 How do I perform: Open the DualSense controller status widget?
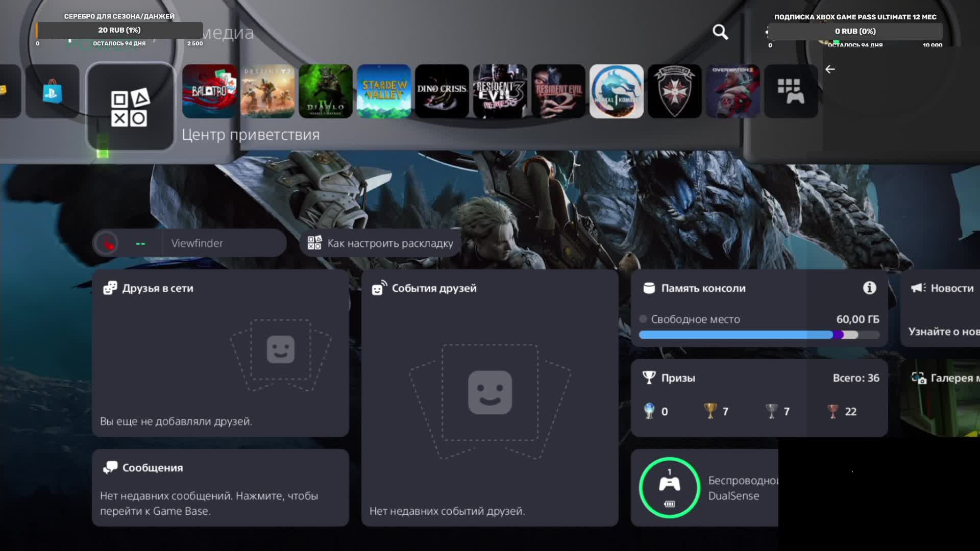pyautogui.click(x=704, y=488)
